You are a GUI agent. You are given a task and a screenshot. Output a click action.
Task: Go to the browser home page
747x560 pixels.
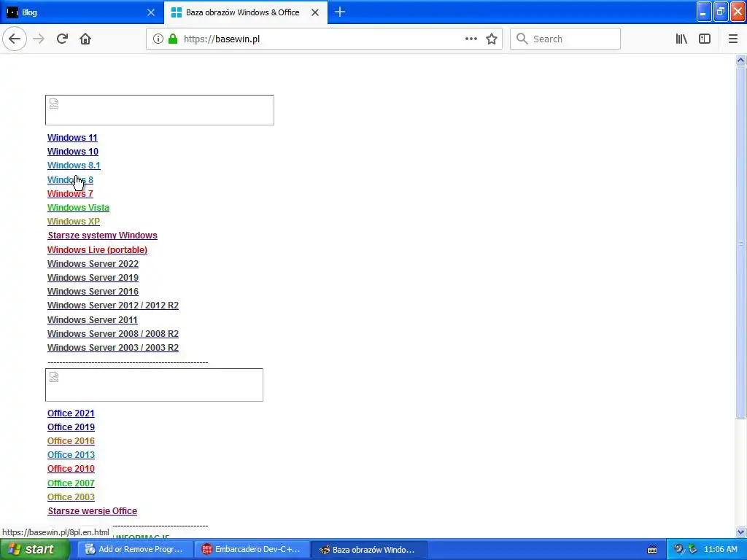pyautogui.click(x=85, y=39)
